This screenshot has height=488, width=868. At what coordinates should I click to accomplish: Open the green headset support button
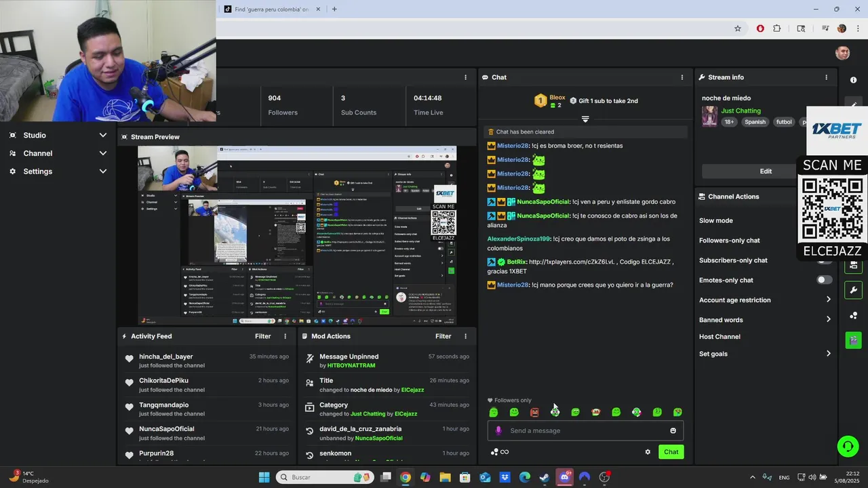[848, 446]
